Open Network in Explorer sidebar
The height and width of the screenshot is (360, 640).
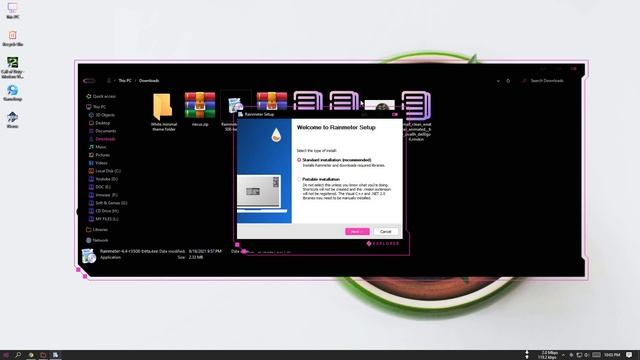(x=97, y=240)
